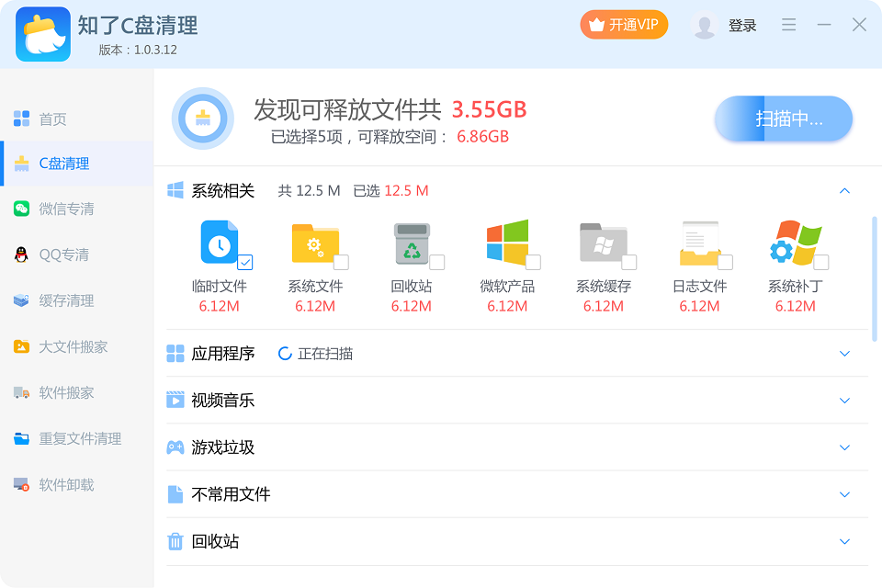This screenshot has width=882, height=588.
Task: Check the 回收站 item checkbox
Action: [x=437, y=262]
